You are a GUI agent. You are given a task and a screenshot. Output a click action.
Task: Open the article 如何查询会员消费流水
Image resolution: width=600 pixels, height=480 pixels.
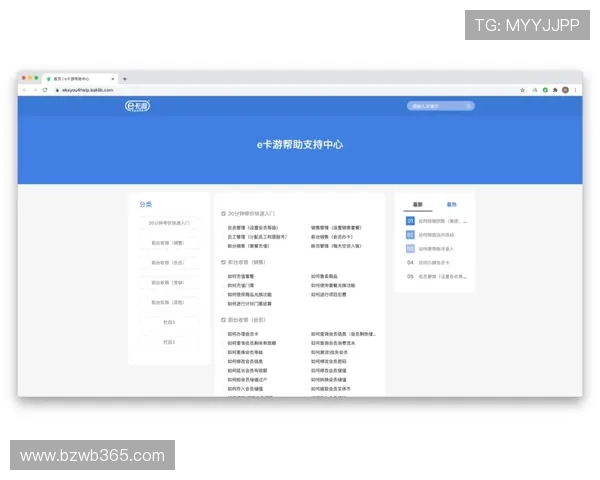tap(333, 343)
